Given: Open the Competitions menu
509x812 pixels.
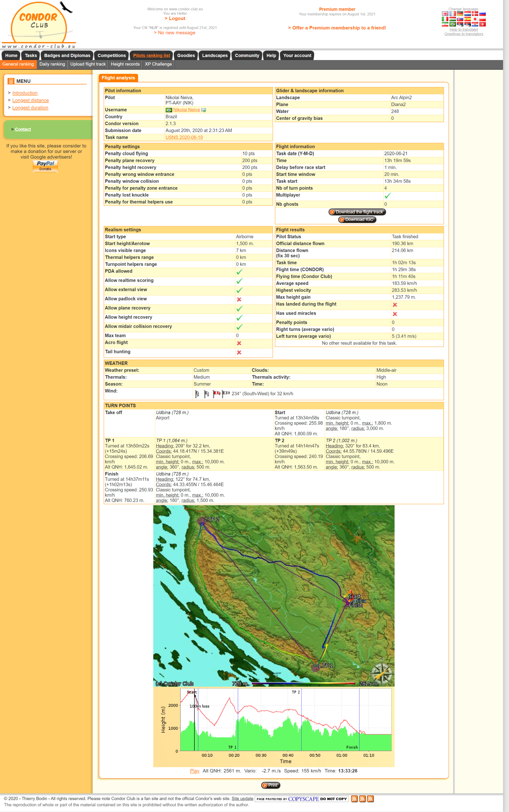Looking at the screenshot, I should [x=111, y=56].
